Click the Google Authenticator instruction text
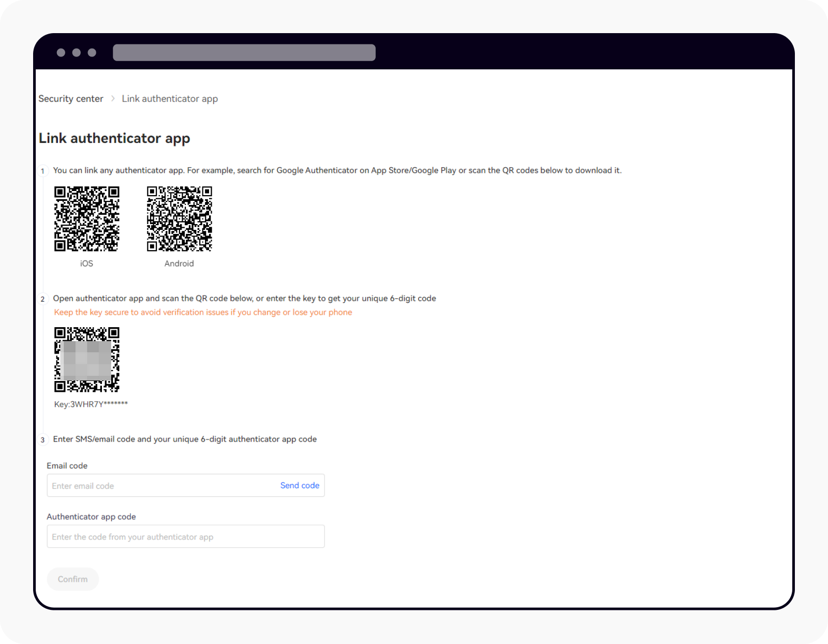828x644 pixels. click(337, 170)
